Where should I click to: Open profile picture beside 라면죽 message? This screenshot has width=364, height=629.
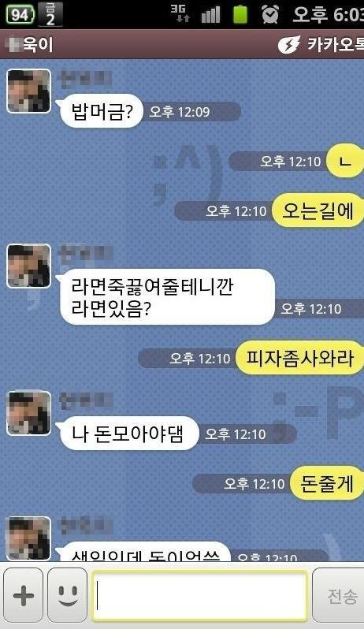(x=29, y=266)
